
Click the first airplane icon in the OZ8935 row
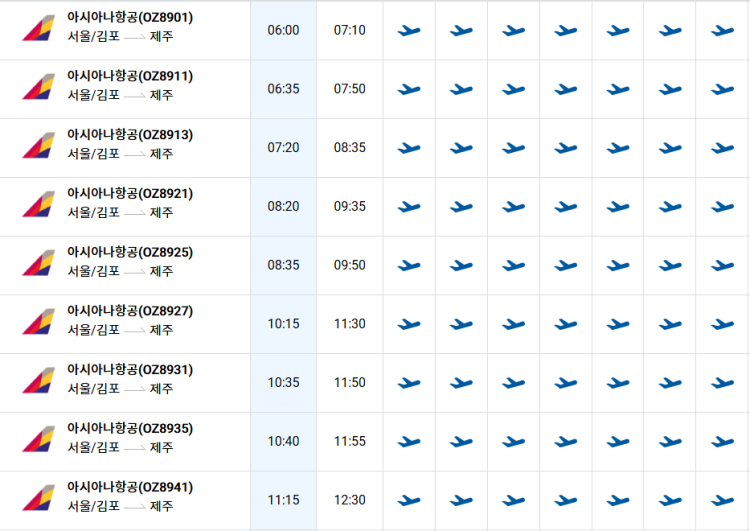coord(409,442)
